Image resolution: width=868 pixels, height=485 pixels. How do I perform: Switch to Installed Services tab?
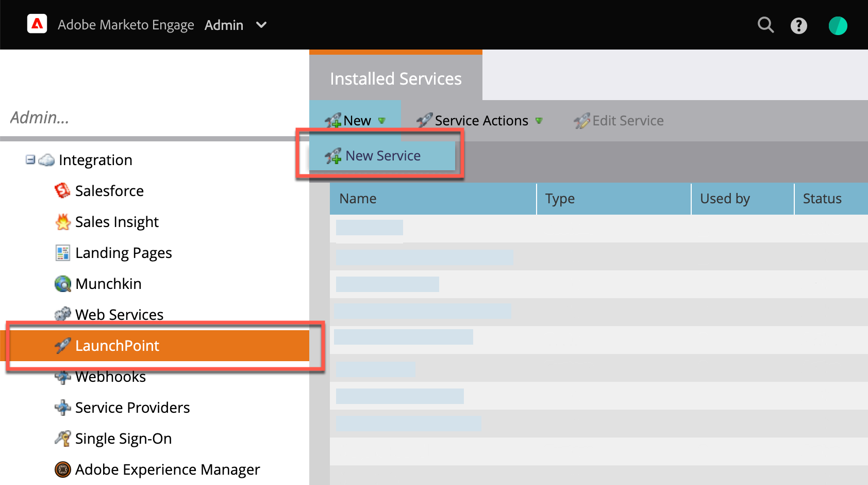(x=396, y=78)
